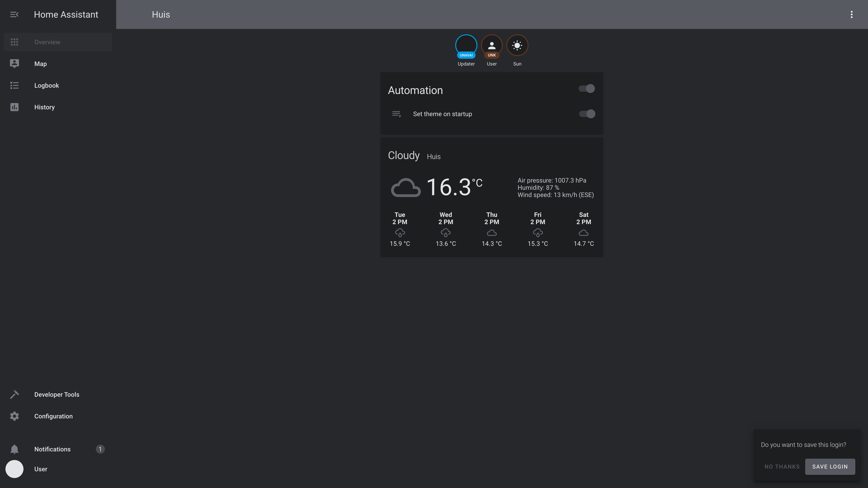Click Air pressure: 1007.3 hPa text
868x488 pixels.
[x=552, y=180]
